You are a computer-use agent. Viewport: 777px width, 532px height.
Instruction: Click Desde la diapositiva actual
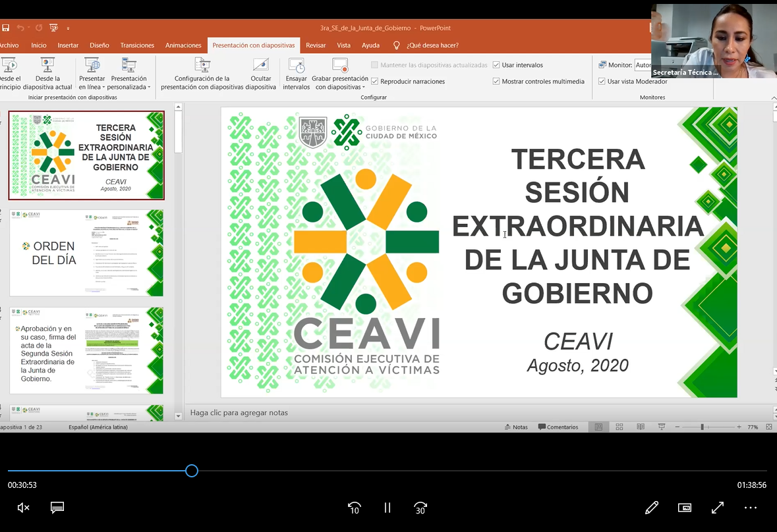[47, 74]
